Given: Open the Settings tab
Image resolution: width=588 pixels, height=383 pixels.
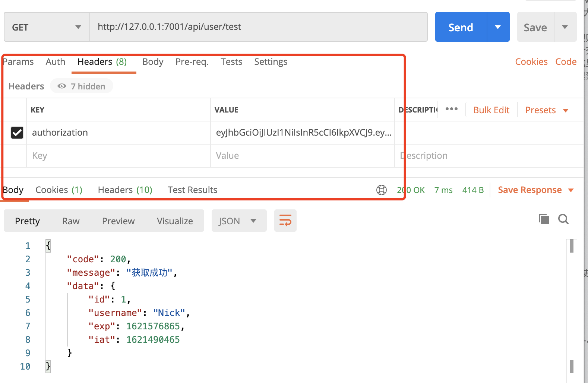Looking at the screenshot, I should tap(271, 62).
